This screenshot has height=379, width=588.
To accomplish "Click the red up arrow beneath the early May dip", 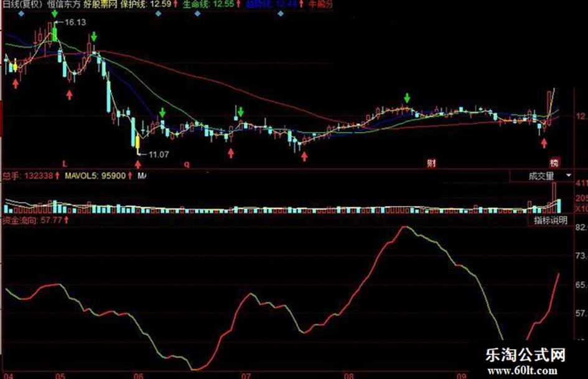I will pos(69,95).
